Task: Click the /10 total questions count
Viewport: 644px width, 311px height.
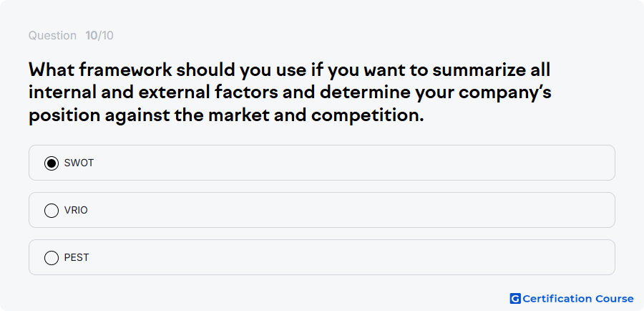Action: [x=106, y=36]
